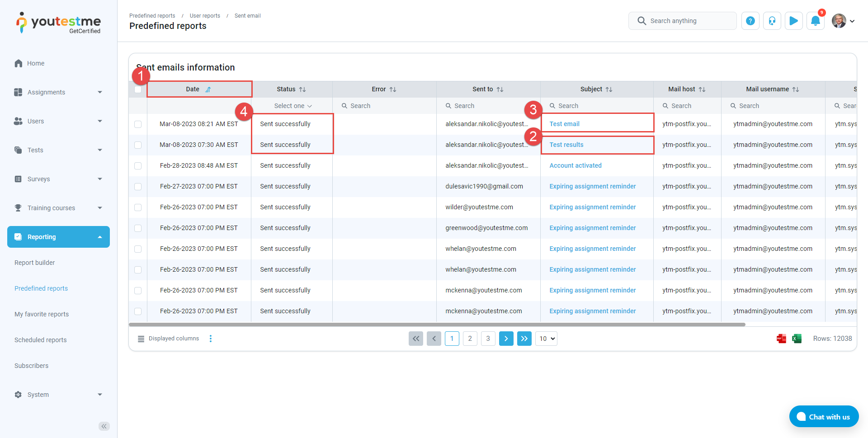
Task: Open Scheduled reports in sidebar
Action: 40,340
